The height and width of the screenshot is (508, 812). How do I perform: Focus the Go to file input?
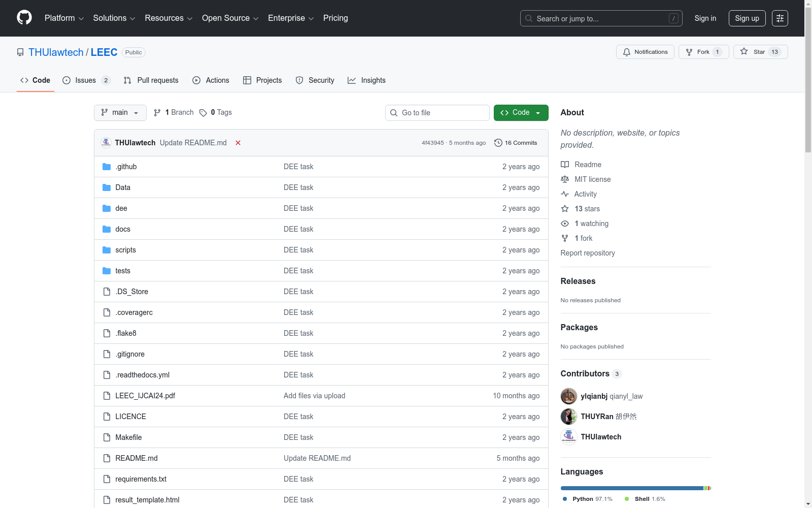point(437,113)
